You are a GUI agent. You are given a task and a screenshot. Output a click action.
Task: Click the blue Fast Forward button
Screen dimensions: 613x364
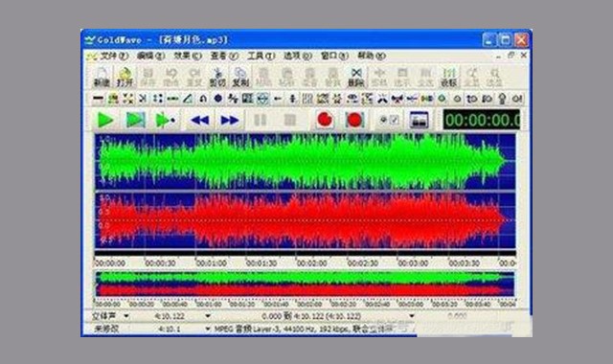pyautogui.click(x=230, y=120)
